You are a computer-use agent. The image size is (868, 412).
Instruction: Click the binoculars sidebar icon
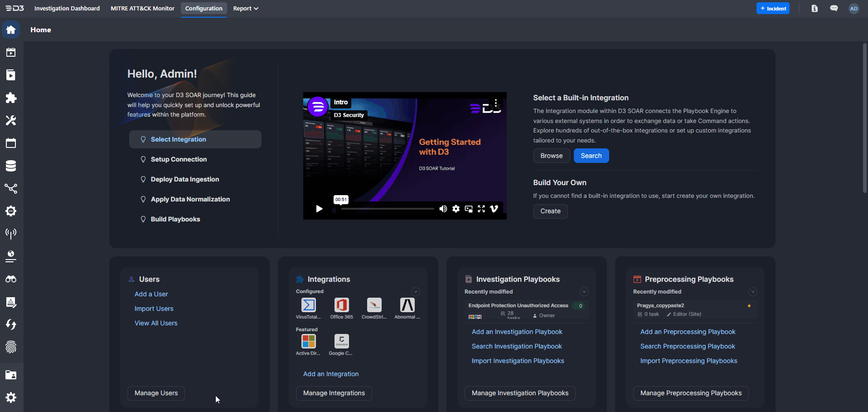click(x=11, y=280)
